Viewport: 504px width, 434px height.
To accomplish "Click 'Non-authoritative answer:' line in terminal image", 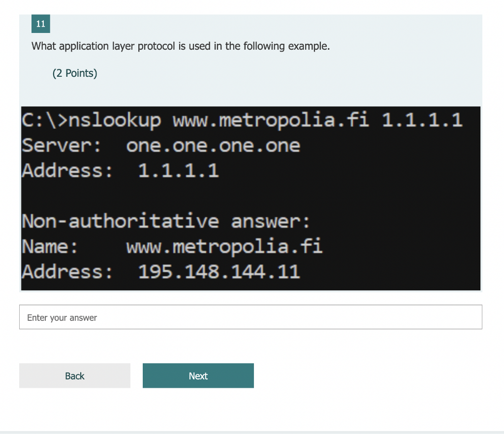I will [x=166, y=221].
